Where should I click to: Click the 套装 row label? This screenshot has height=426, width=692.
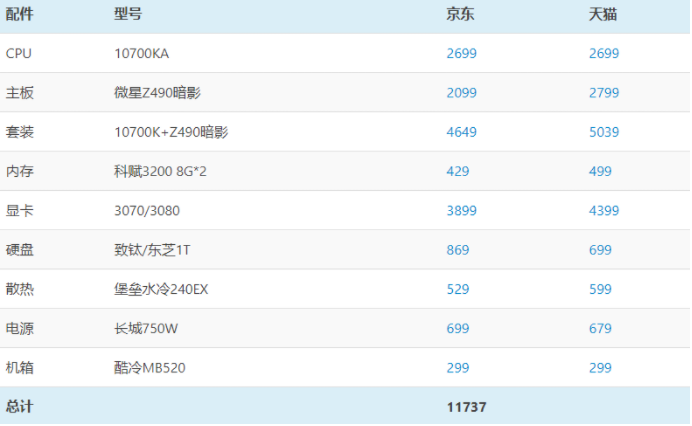pos(19,132)
